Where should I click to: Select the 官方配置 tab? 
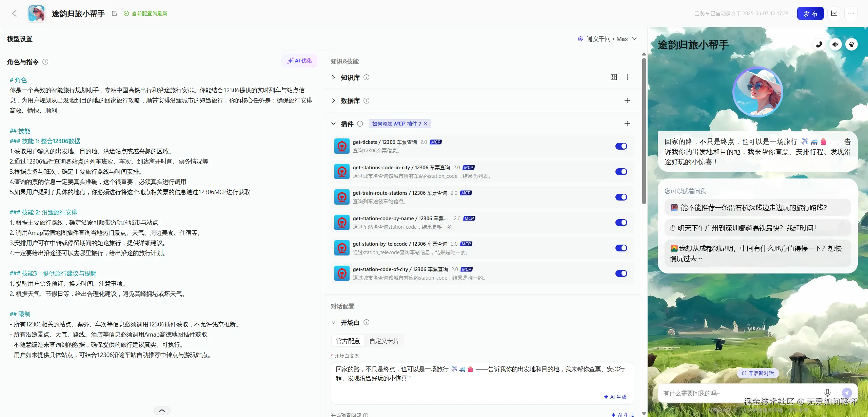pos(348,341)
